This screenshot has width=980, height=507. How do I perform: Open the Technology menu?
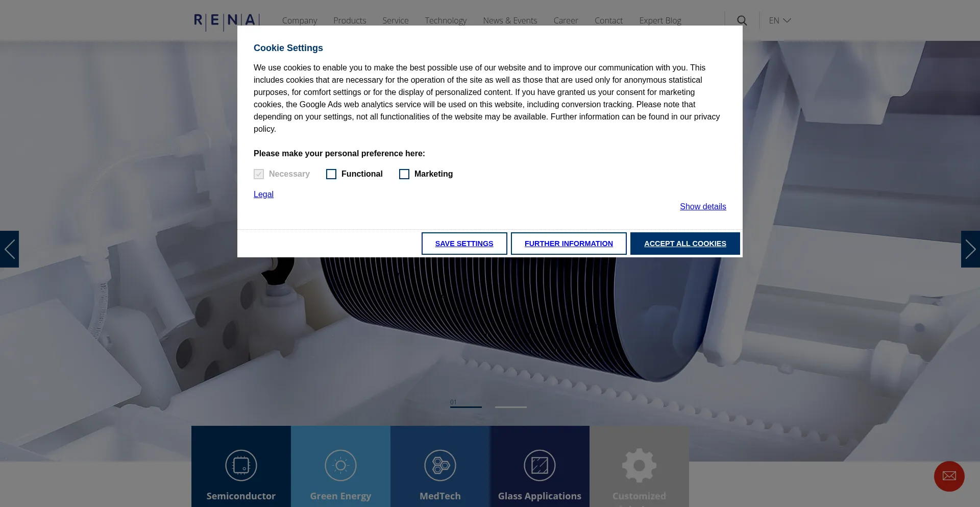click(446, 20)
